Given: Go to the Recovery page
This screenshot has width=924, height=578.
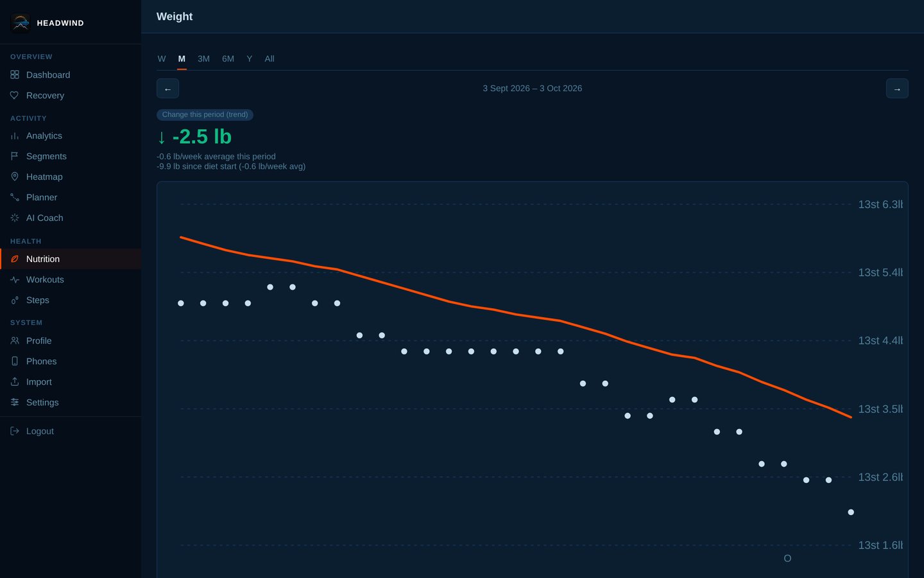Looking at the screenshot, I should pyautogui.click(x=71, y=96).
